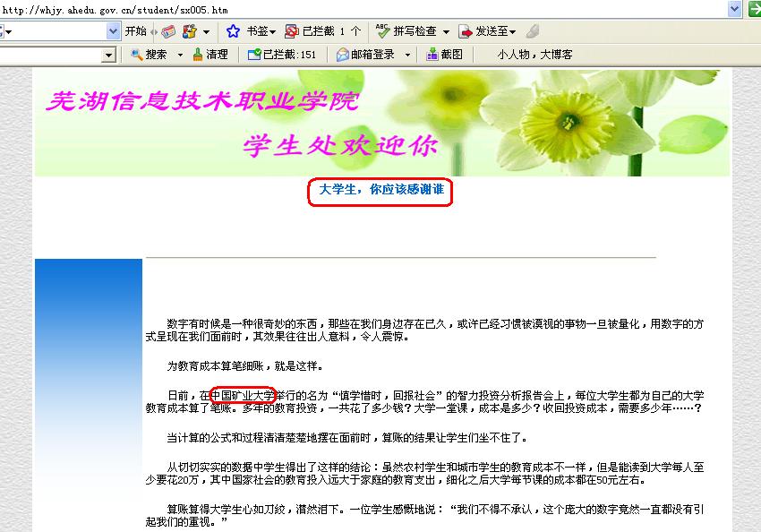Image resolution: width=761 pixels, height=532 pixels.
Task: Click the green Go arrow button
Action: tap(754, 9)
